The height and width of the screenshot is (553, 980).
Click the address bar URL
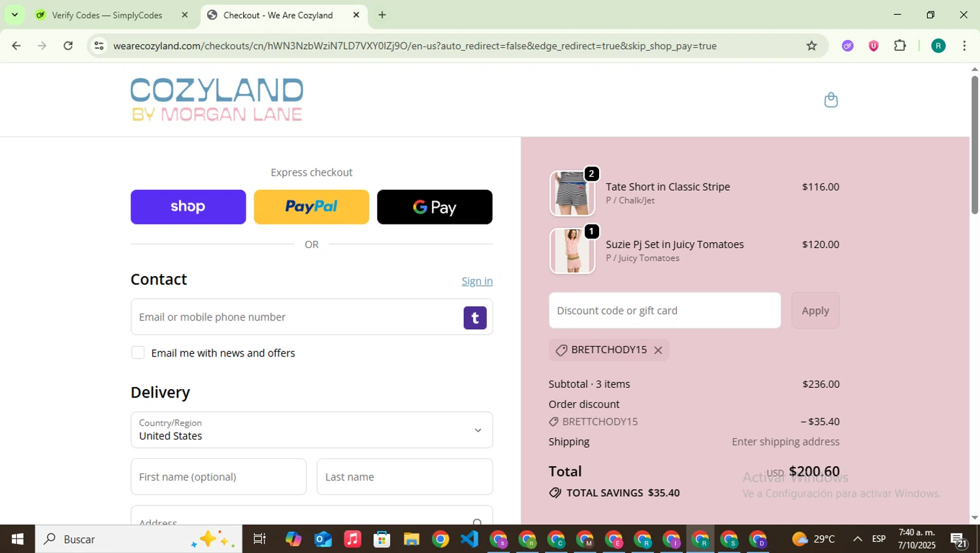click(x=415, y=46)
